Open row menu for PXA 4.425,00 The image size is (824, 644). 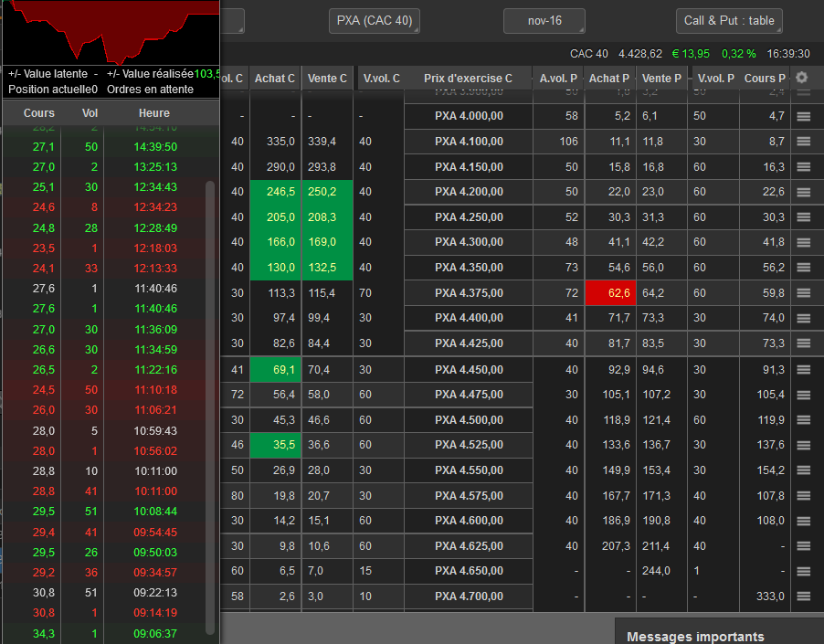803,343
